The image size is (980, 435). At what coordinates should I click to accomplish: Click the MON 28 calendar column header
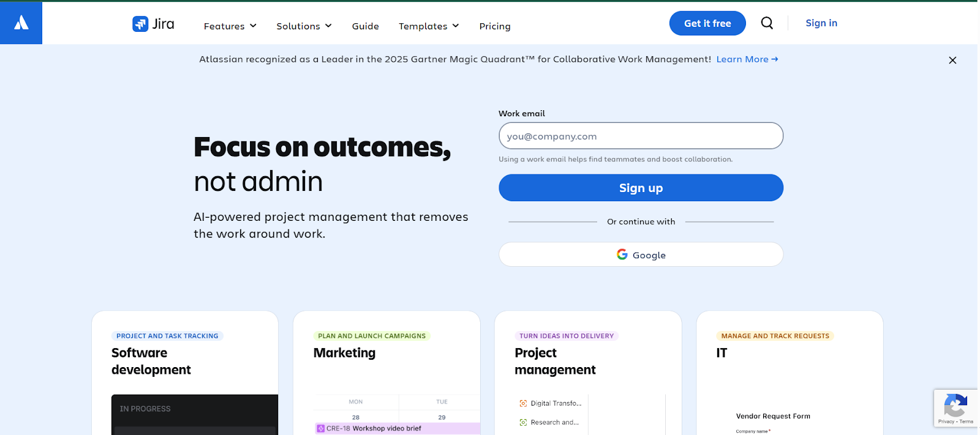tap(356, 409)
